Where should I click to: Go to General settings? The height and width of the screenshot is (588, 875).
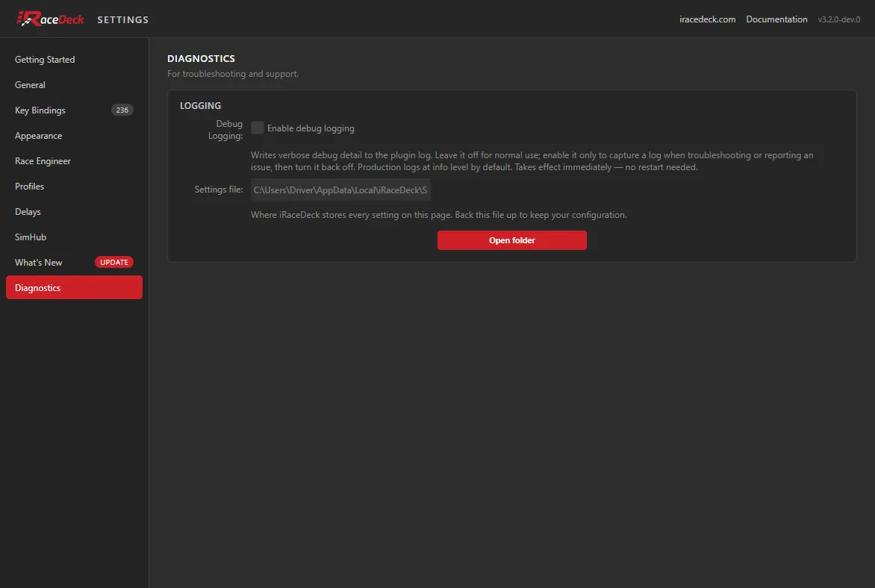tap(74, 85)
